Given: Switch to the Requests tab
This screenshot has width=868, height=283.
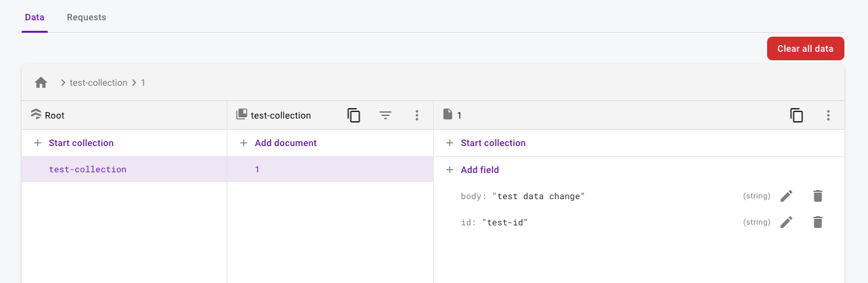Looking at the screenshot, I should 86,17.
